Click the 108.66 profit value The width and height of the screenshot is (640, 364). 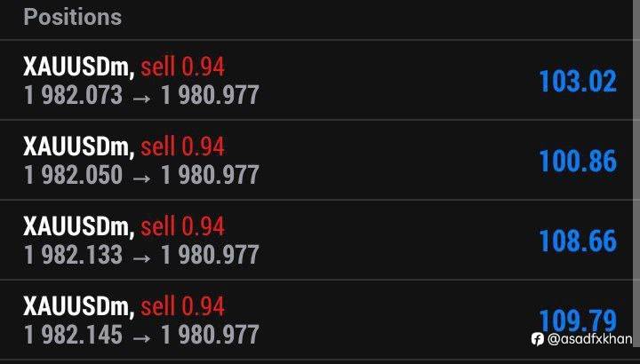[577, 241]
